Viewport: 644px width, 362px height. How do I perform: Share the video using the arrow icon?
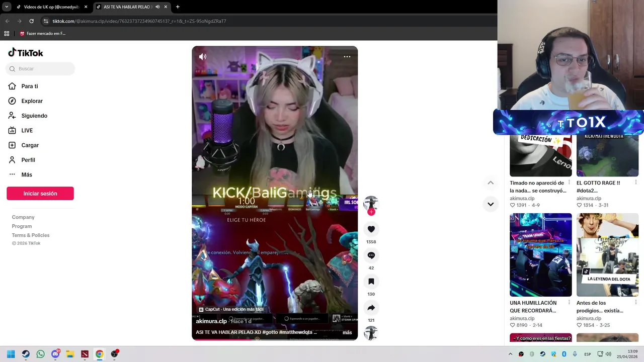371,308
